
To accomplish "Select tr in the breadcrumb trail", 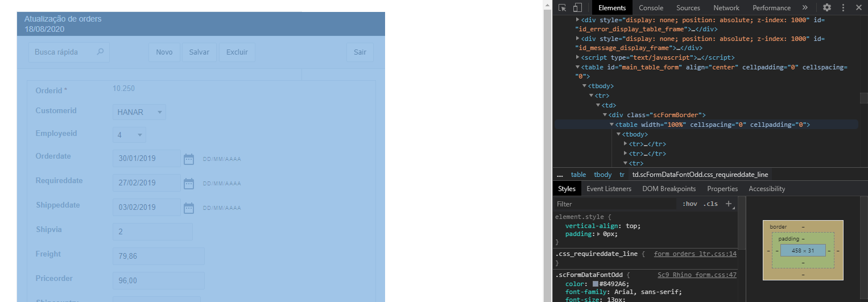I will click(x=622, y=175).
